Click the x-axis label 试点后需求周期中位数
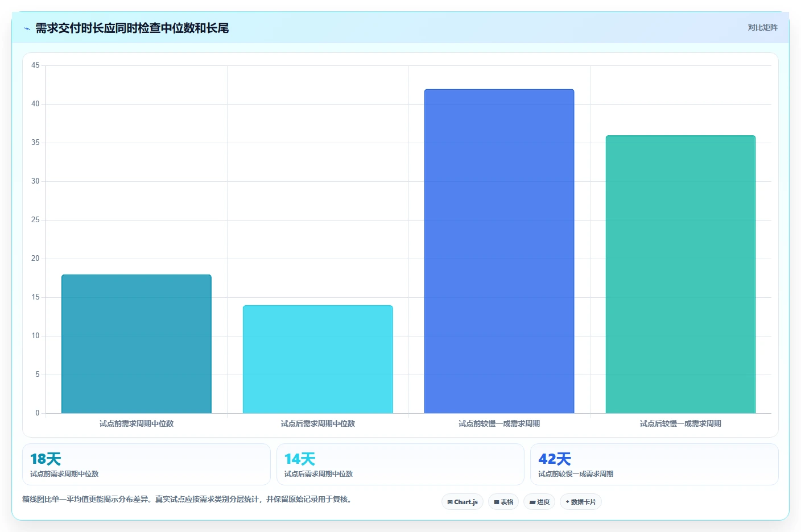 [x=317, y=423]
